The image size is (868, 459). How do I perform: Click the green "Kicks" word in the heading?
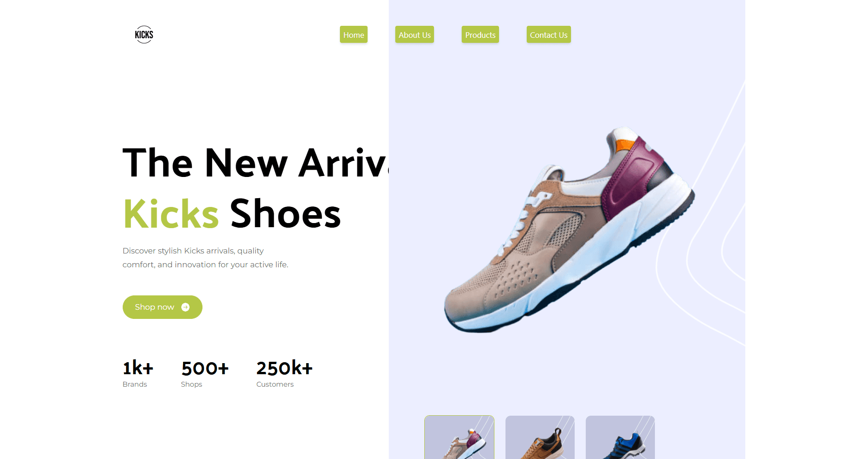(x=171, y=214)
